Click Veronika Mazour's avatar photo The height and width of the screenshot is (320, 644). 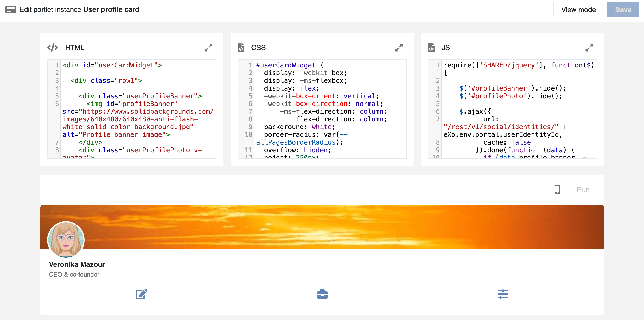click(x=66, y=240)
